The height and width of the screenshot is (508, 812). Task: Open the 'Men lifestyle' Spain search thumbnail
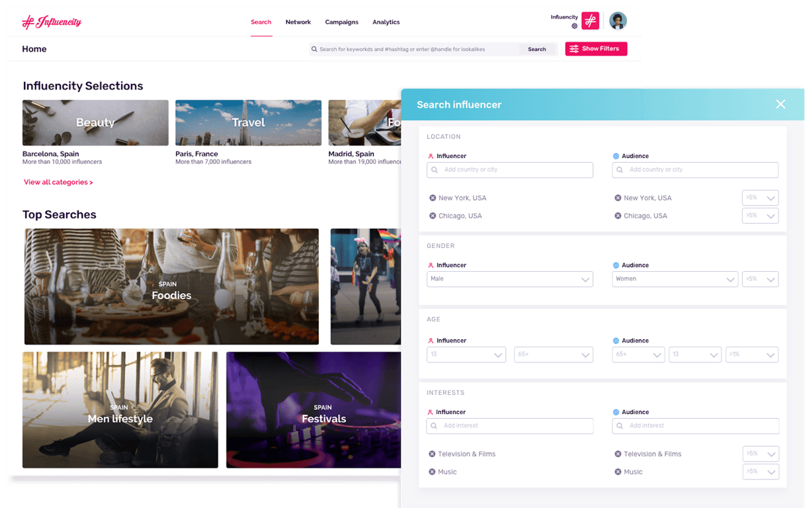click(120, 410)
